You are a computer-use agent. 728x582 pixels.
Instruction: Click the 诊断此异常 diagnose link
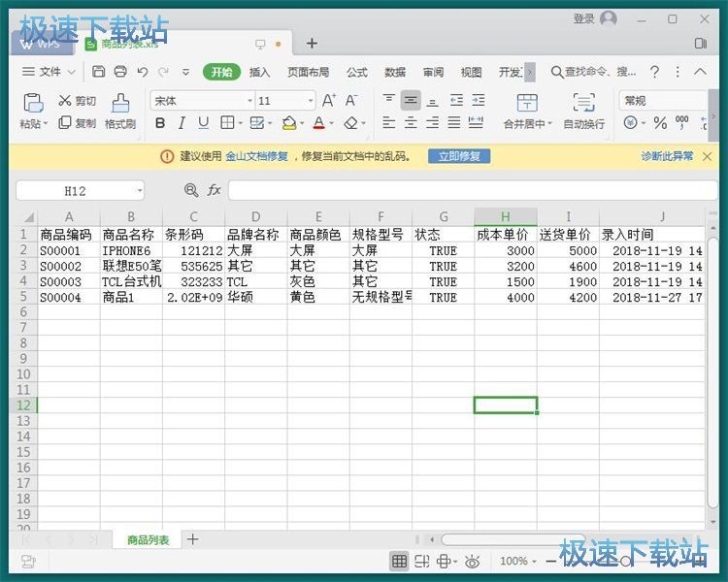(667, 156)
